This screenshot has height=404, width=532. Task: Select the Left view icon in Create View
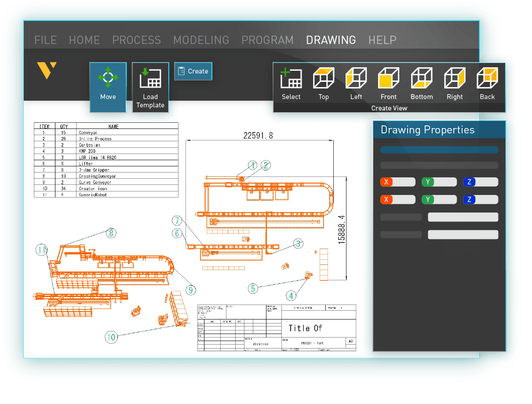pos(356,81)
